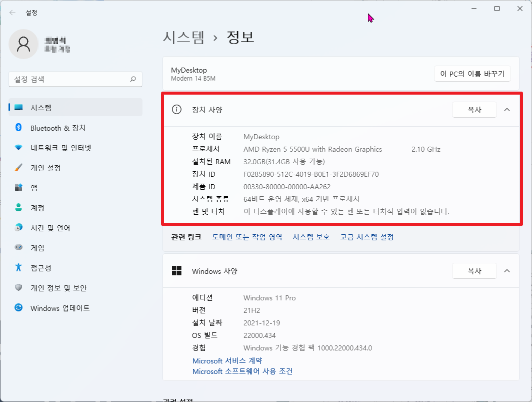Image resolution: width=532 pixels, height=402 pixels.
Task: Click the 개인 설정 paintbrush icon
Action: pos(18,168)
